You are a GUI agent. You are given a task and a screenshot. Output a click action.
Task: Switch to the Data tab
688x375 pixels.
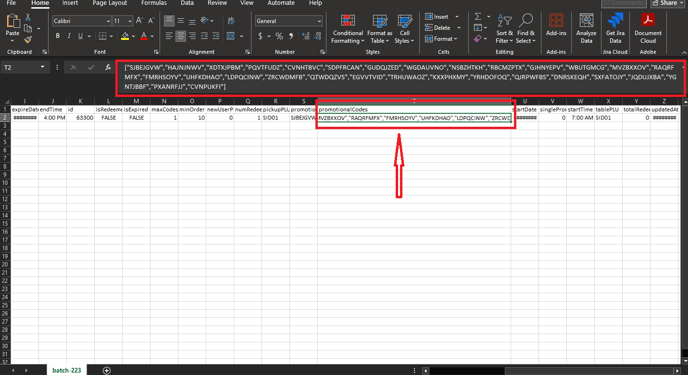pos(187,3)
